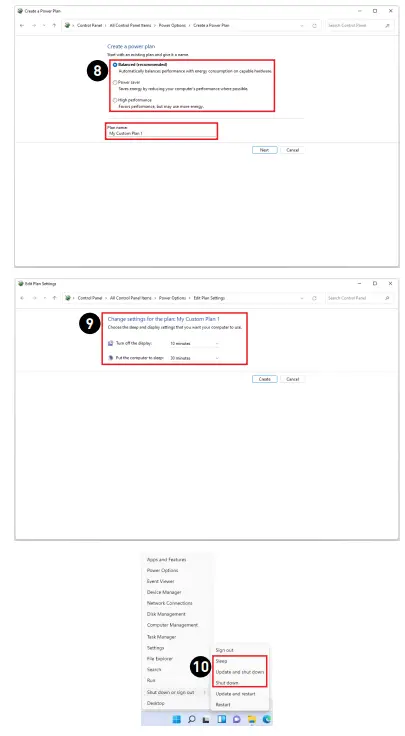
Task: Launch Task Manager from the menu
Action: (161, 637)
